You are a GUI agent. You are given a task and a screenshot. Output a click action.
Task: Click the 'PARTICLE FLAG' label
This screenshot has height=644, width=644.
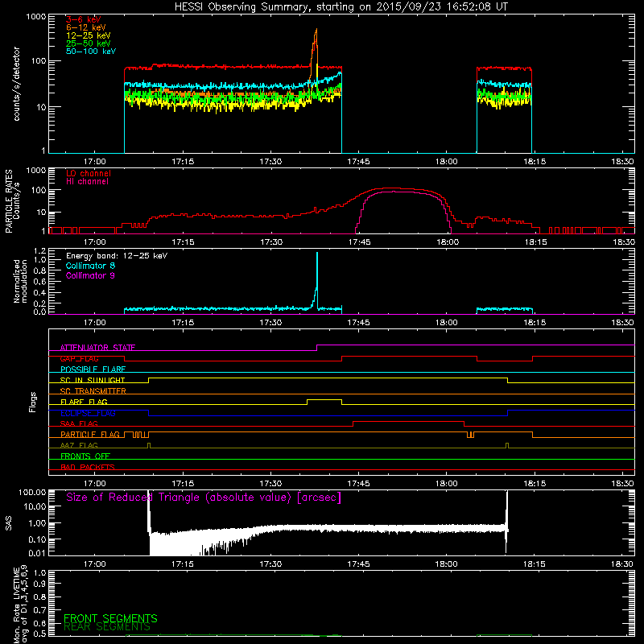pyautogui.click(x=90, y=434)
